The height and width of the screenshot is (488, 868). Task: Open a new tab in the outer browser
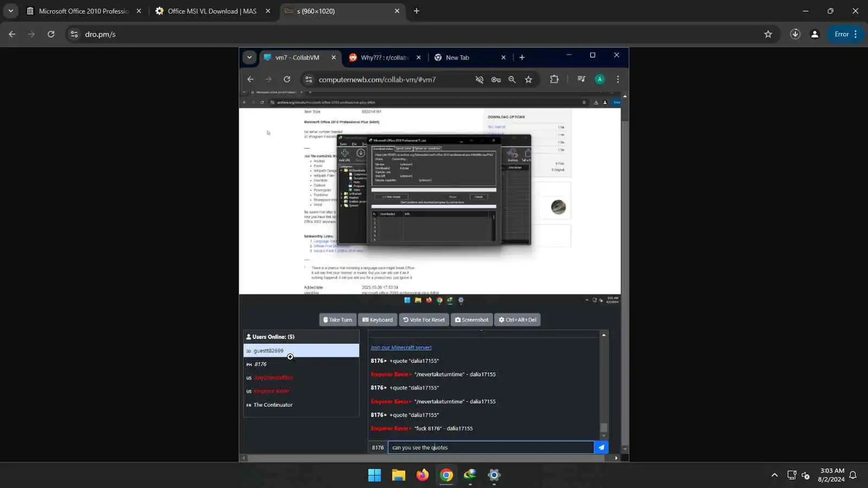pyautogui.click(x=417, y=11)
